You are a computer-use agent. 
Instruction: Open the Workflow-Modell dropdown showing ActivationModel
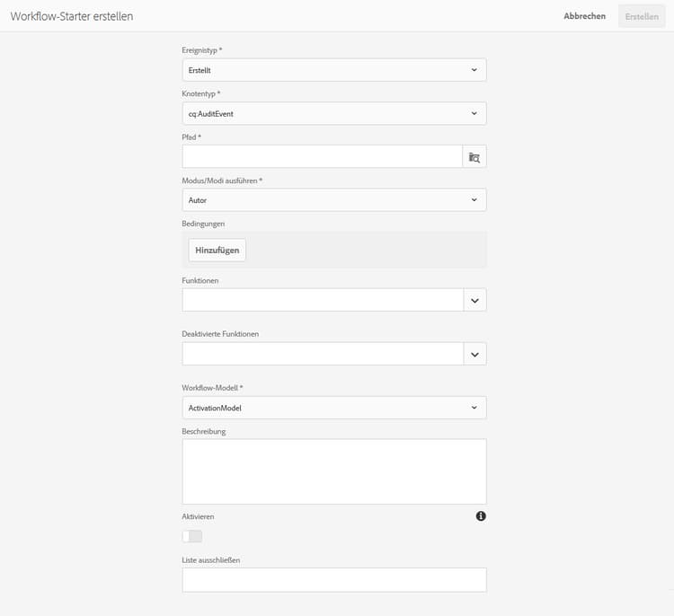334,408
